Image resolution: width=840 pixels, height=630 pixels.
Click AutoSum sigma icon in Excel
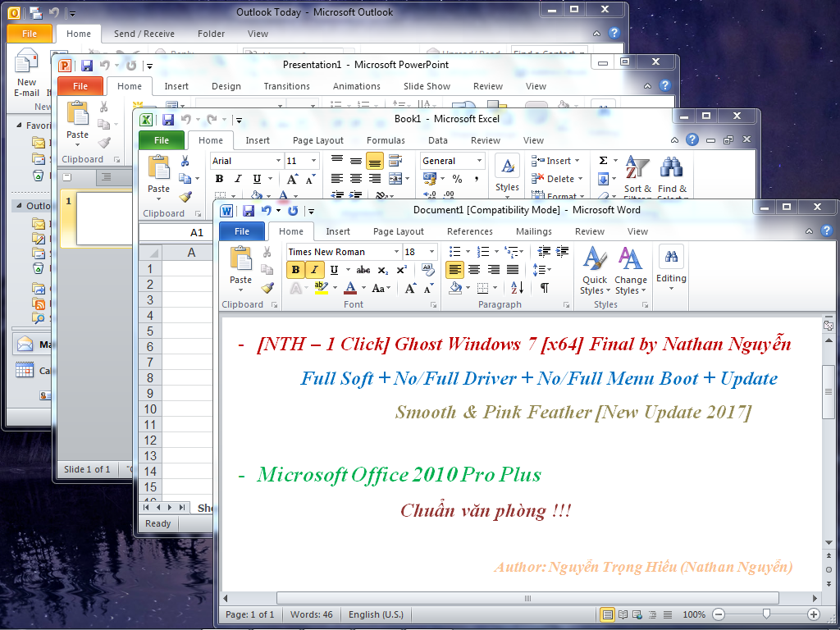pyautogui.click(x=603, y=161)
